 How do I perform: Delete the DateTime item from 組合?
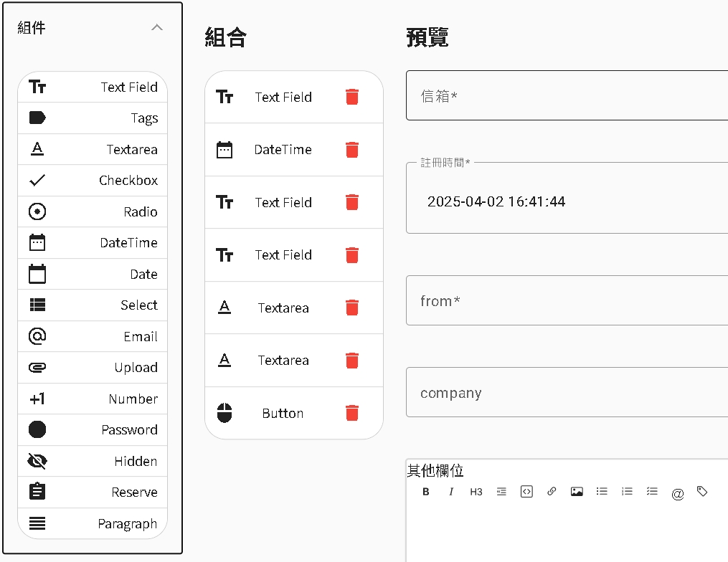coord(351,150)
